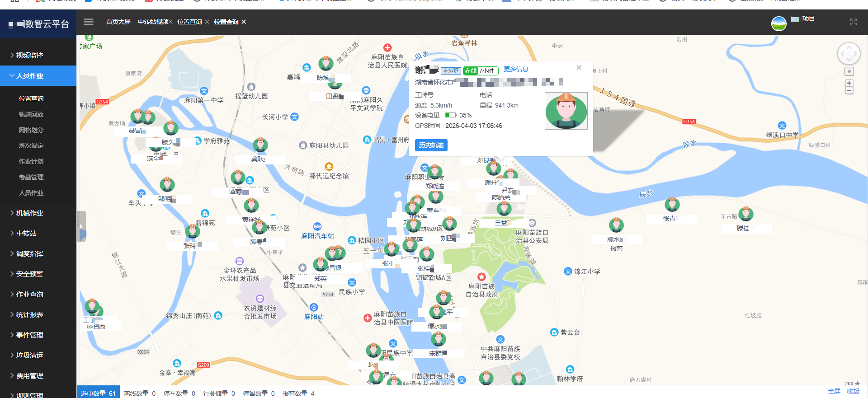Click the map pan compass control
868x398 pixels.
point(849,54)
